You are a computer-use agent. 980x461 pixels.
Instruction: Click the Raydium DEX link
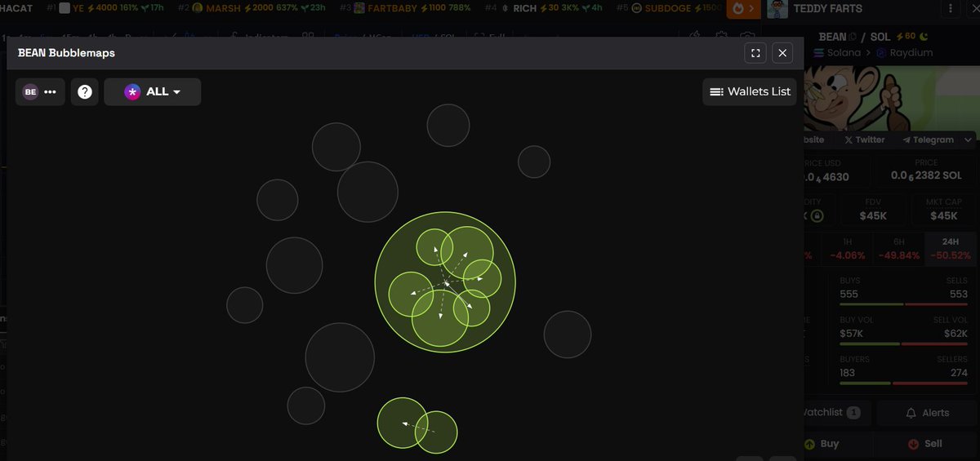[x=904, y=52]
